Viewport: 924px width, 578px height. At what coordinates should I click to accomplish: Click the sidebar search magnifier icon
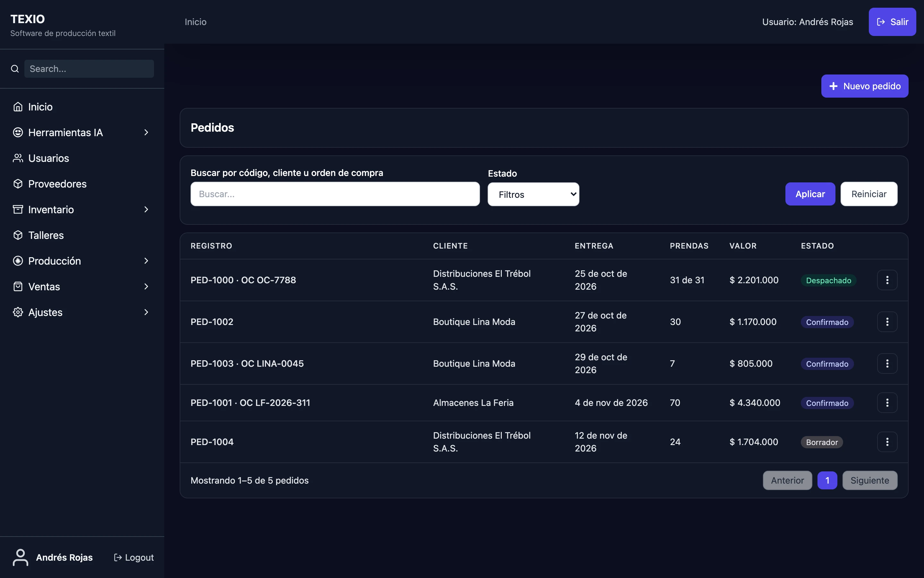pyautogui.click(x=15, y=69)
